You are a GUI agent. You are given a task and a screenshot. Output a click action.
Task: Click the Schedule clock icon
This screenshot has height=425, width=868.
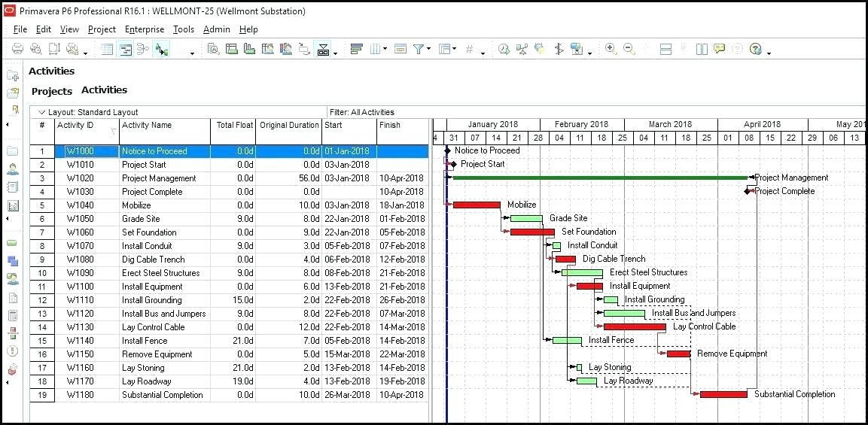[504, 50]
